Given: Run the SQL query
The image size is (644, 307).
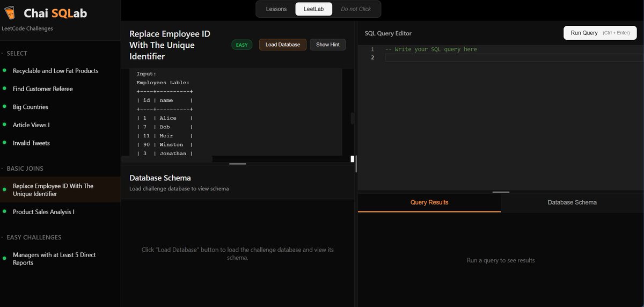Looking at the screenshot, I should point(600,33).
